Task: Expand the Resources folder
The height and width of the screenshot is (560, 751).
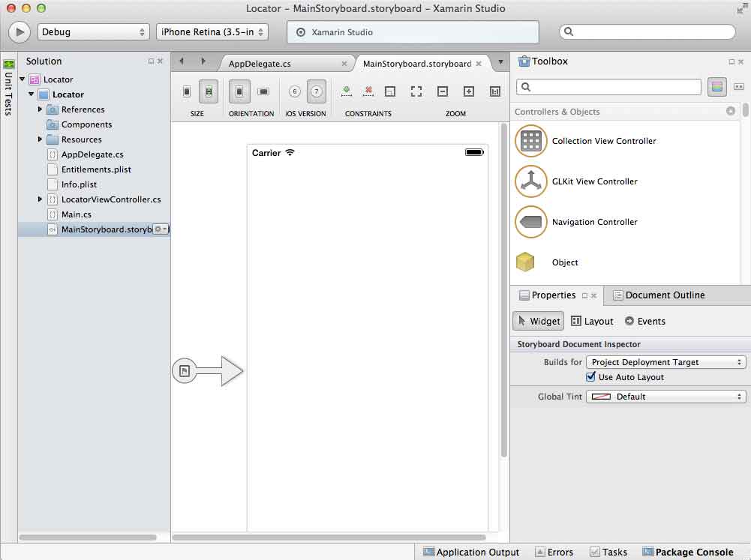Action: click(x=40, y=139)
